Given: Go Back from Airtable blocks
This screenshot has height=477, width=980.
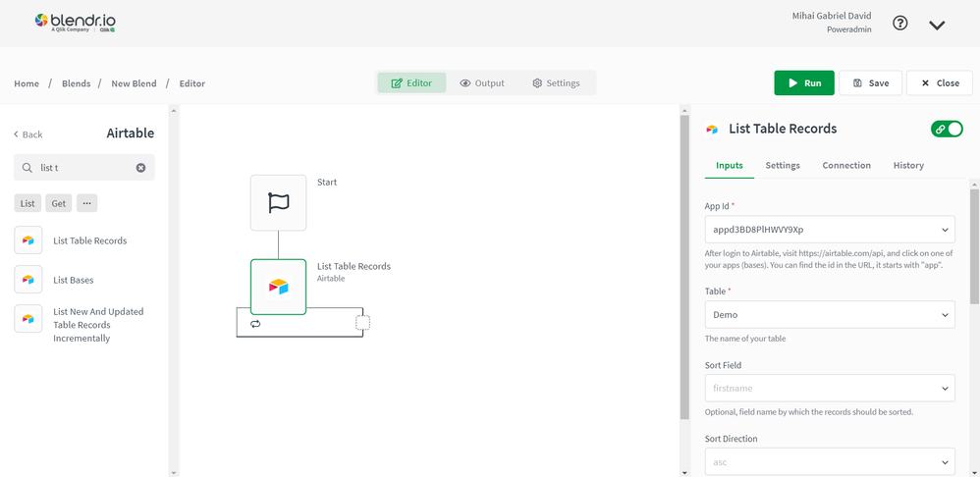Looking at the screenshot, I should 28,134.
